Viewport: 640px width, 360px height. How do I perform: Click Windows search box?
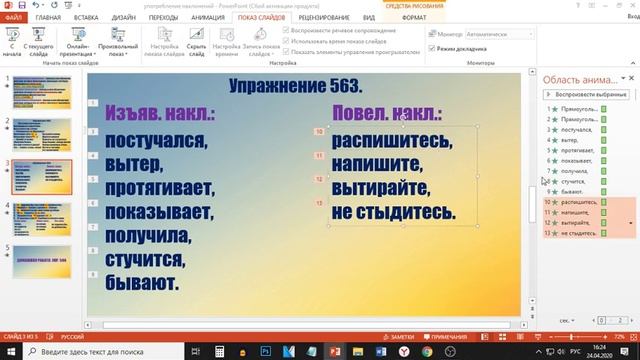[104, 351]
